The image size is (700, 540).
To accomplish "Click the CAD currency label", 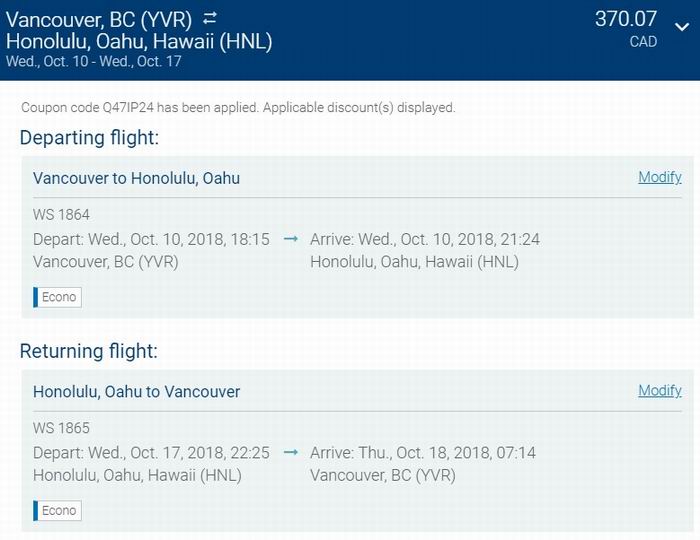I will [643, 42].
